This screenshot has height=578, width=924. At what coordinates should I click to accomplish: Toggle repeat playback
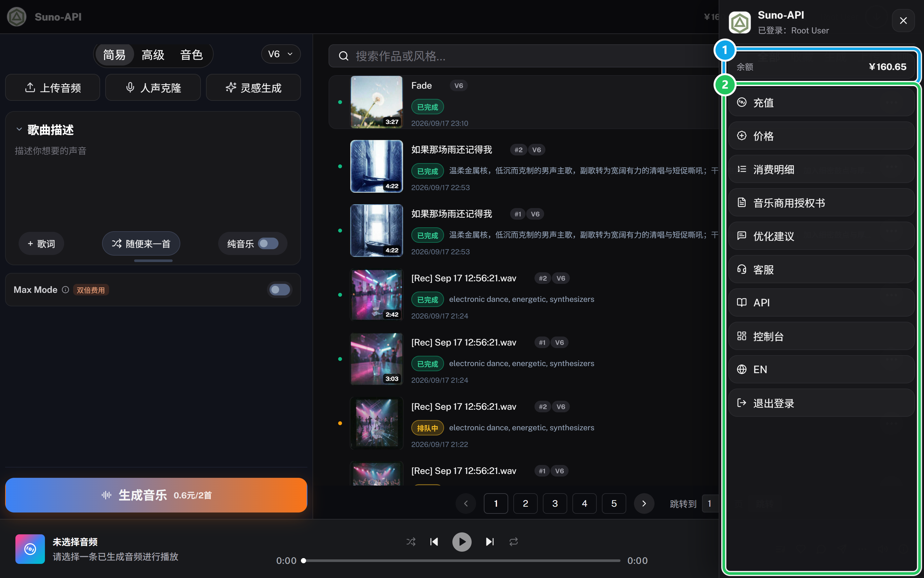514,542
